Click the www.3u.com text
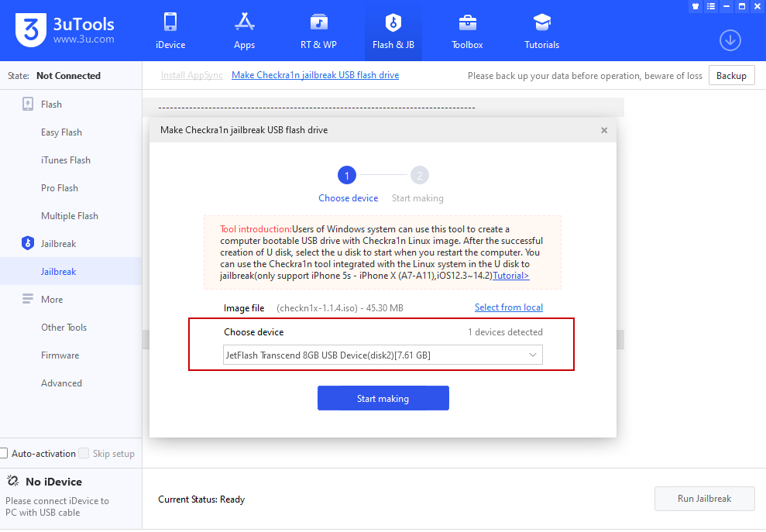This screenshot has height=532, width=766. click(x=84, y=39)
